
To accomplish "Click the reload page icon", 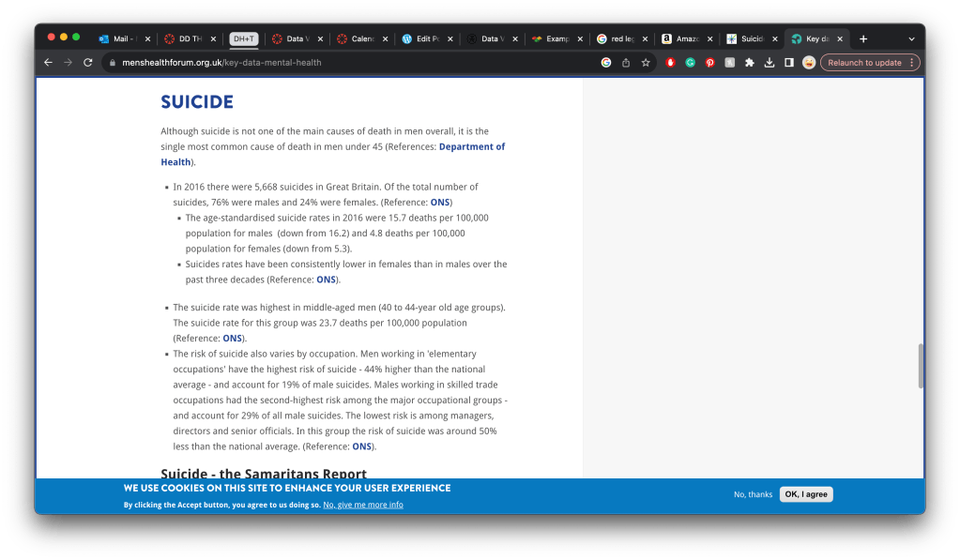I will coord(88,63).
